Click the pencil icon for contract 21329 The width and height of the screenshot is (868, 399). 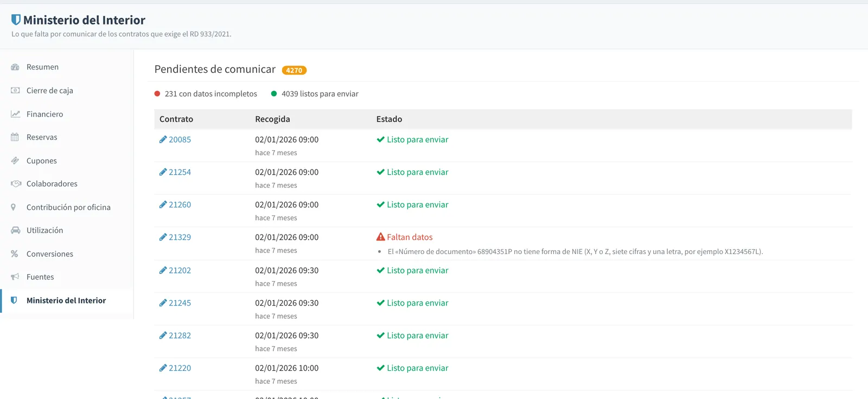pyautogui.click(x=163, y=237)
